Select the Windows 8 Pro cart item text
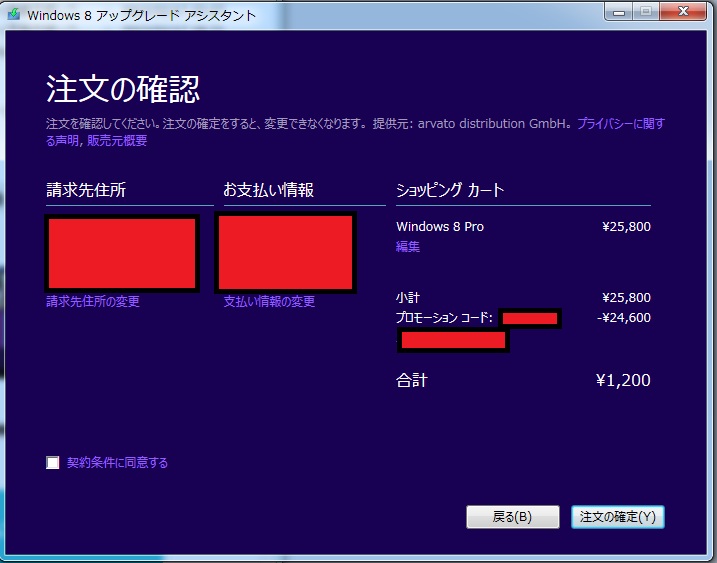 (440, 226)
